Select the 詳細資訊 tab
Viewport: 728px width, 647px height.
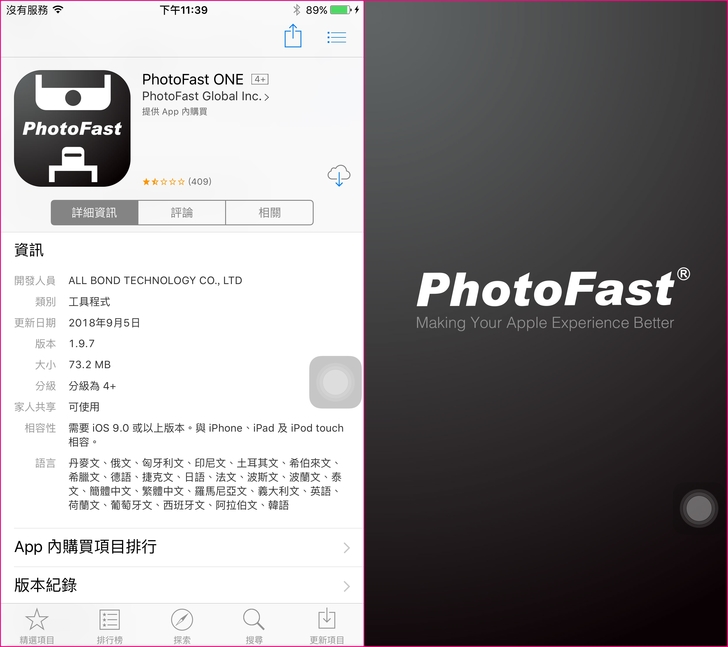click(x=94, y=213)
